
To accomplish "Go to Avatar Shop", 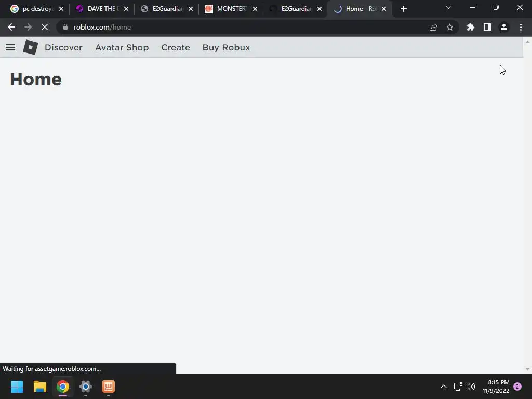I will 122,47.
